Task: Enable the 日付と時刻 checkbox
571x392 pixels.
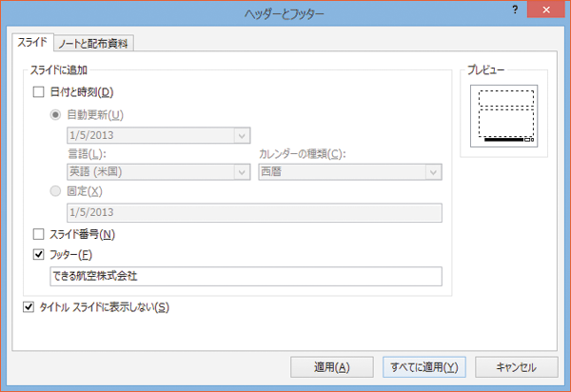Action: click(39, 92)
